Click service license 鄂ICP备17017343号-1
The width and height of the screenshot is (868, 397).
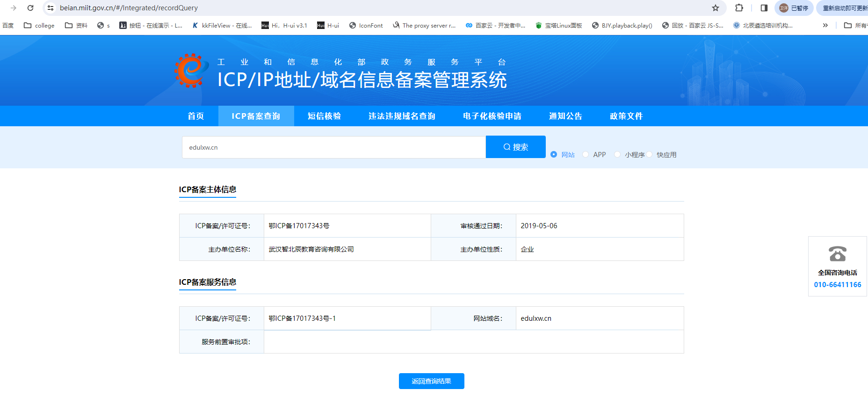coord(302,318)
